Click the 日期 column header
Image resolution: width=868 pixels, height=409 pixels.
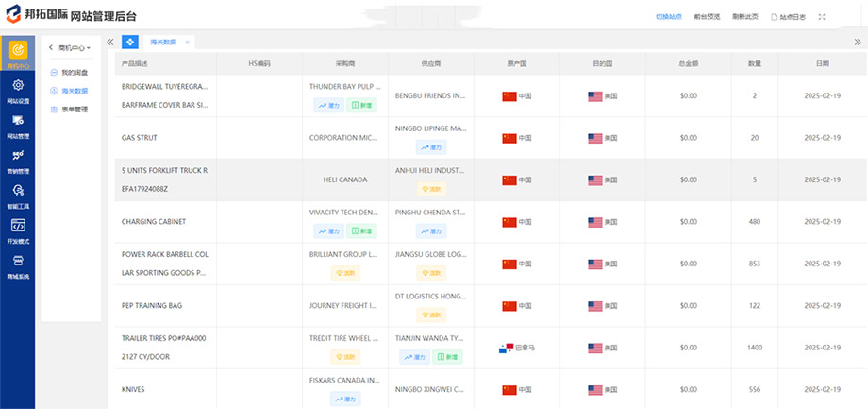click(x=823, y=63)
